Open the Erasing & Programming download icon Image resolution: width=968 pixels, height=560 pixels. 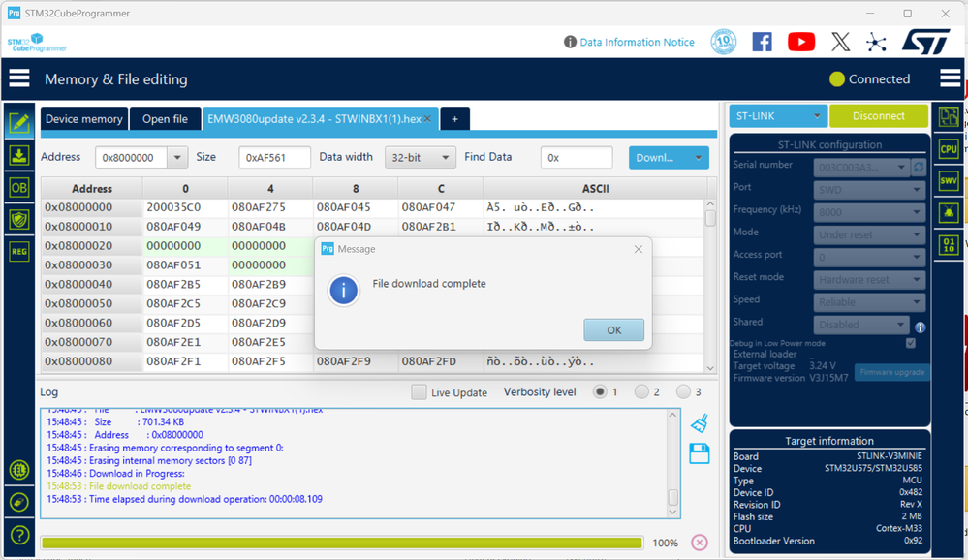tap(19, 156)
